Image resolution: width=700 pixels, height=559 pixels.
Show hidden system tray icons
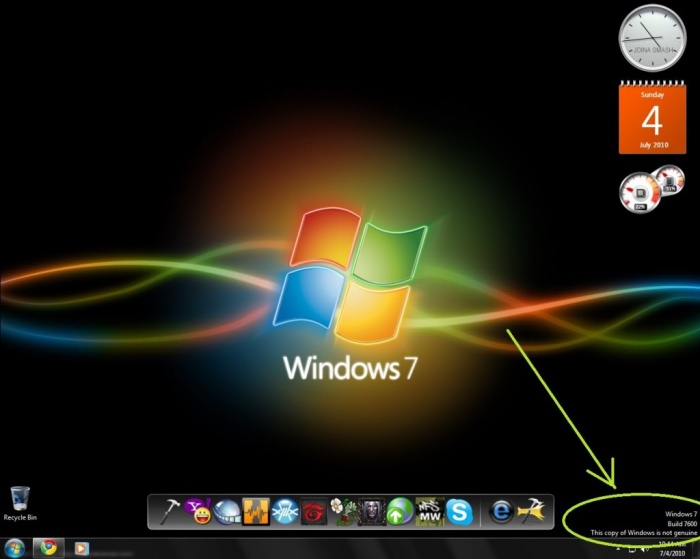click(x=618, y=548)
